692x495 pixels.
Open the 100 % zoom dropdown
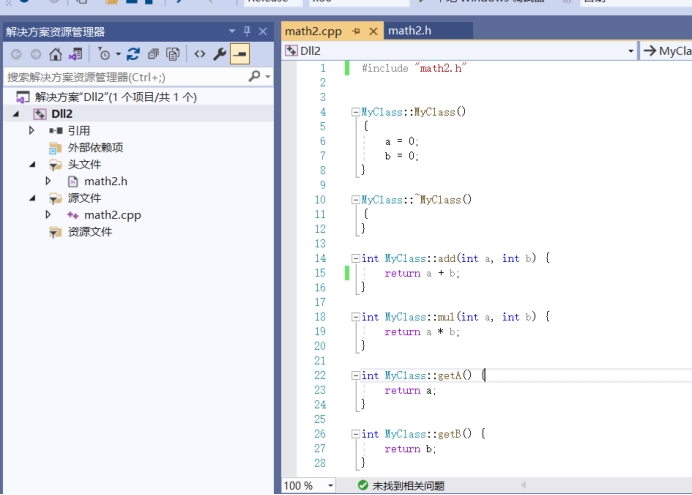click(x=331, y=486)
